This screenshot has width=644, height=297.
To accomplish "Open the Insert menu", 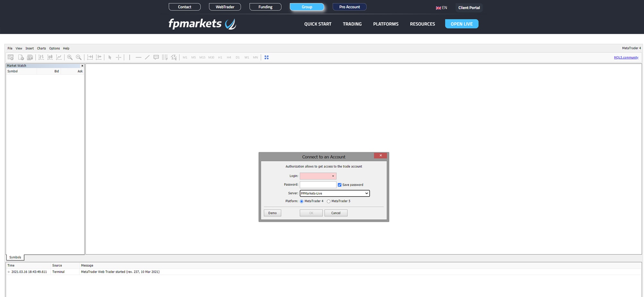I will 29,48.
